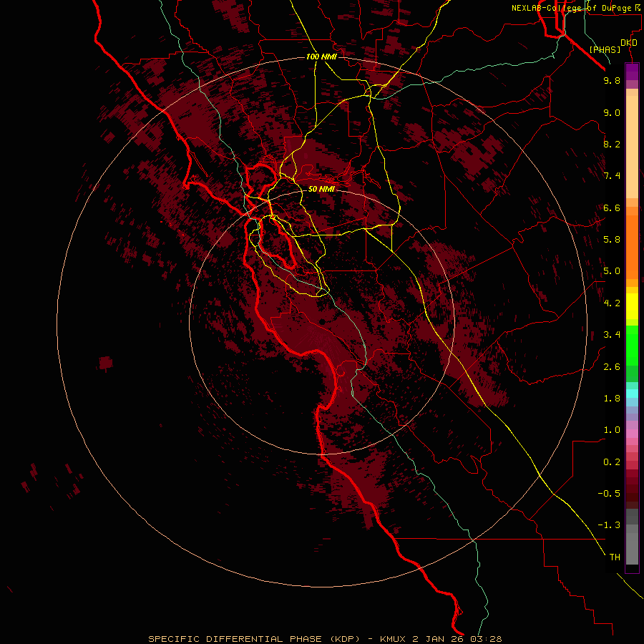Pick the purple segment atop the color bar
Viewport: 644px width, 644px height.
point(632,72)
